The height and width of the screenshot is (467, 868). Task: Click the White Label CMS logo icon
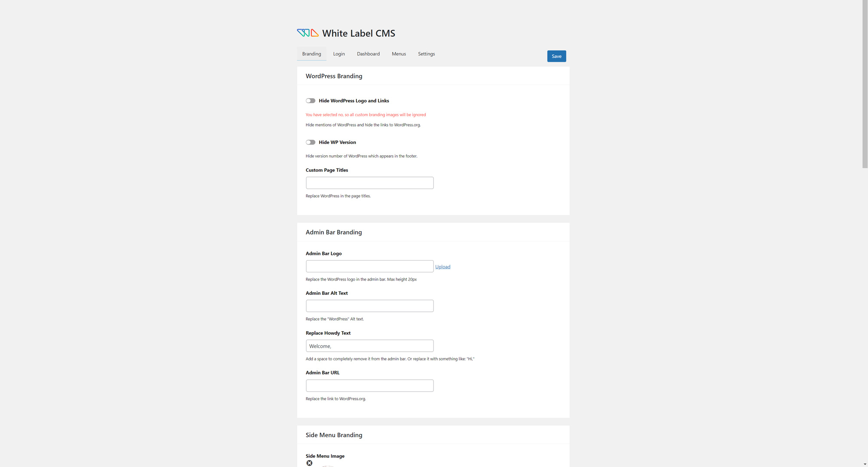tap(308, 33)
